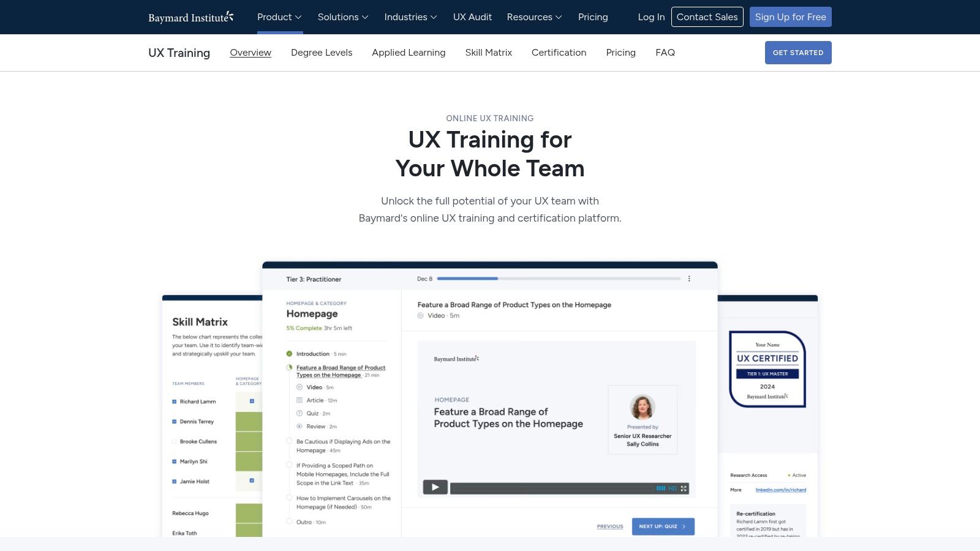
Task: Click the Video icon in lesson sublist
Action: pos(300,387)
